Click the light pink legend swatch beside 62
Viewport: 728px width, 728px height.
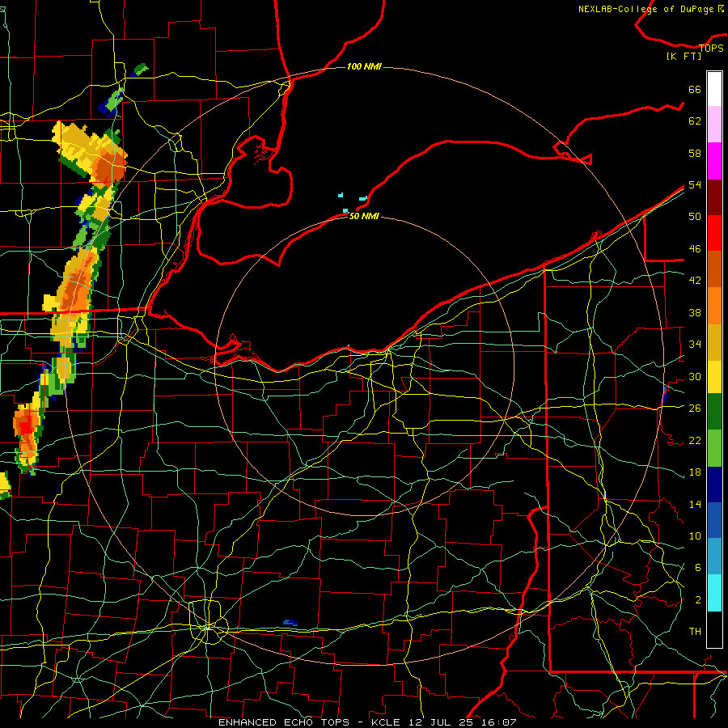pos(714,125)
